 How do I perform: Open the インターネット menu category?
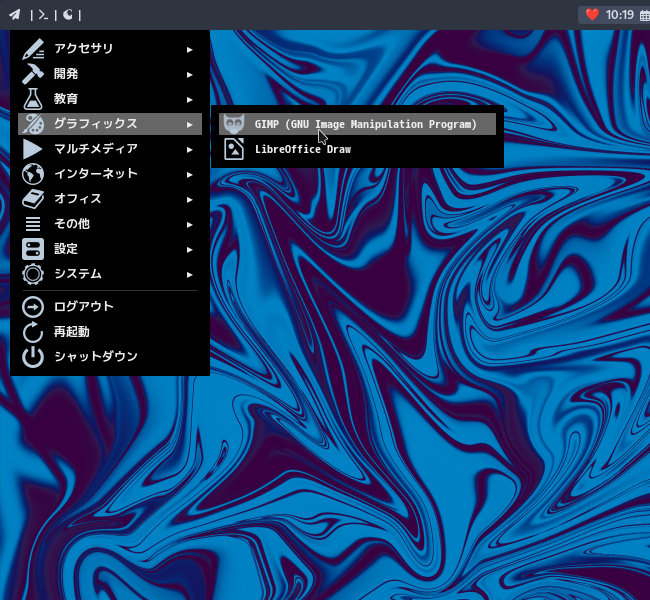110,174
